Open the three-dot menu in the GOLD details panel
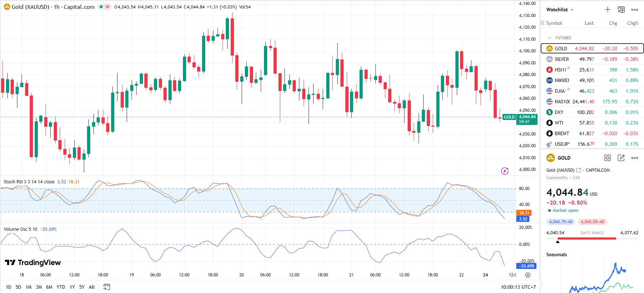The height and width of the screenshot is (293, 644). [x=634, y=158]
